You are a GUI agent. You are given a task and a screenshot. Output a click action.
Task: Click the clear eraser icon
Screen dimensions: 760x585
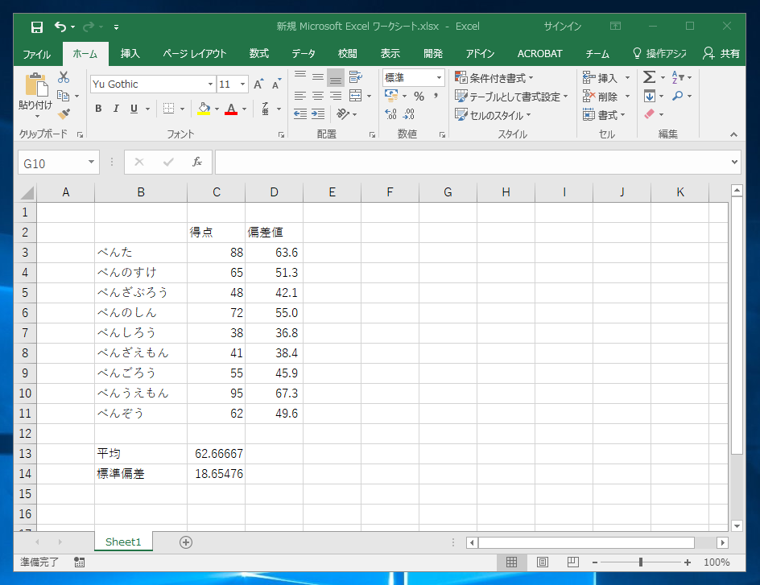click(649, 114)
